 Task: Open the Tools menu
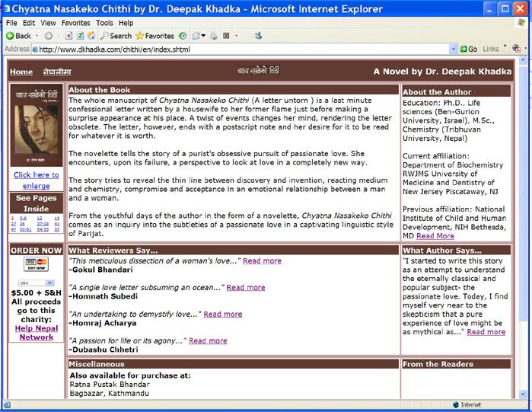click(105, 23)
